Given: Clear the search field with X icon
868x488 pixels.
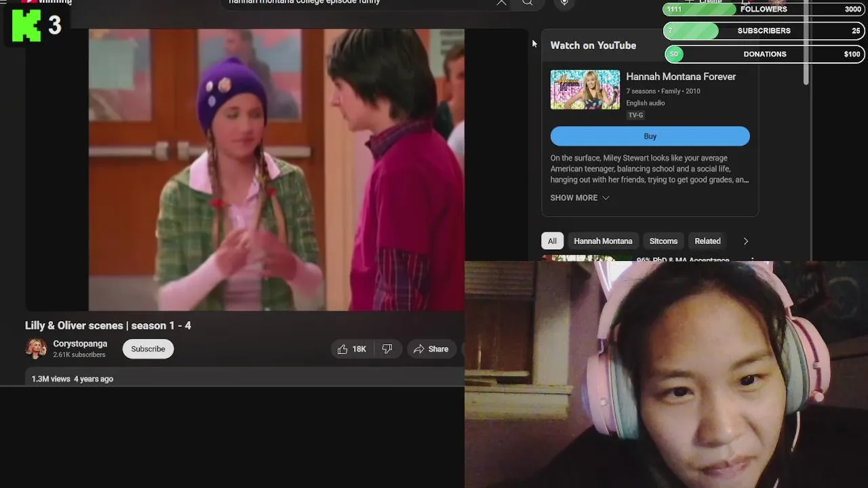Looking at the screenshot, I should 501,2.
